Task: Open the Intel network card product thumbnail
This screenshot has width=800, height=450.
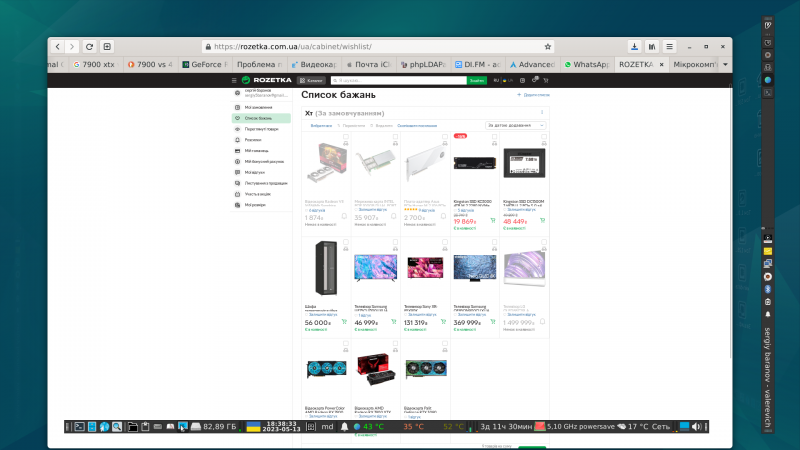Action: coord(377,165)
